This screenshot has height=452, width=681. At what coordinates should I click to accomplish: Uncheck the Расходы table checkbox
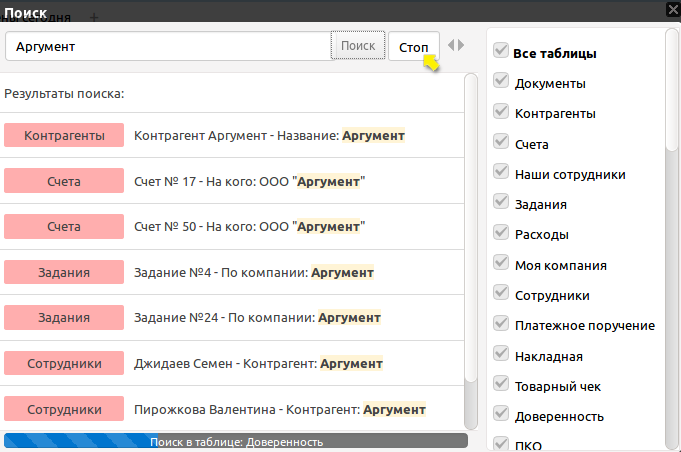pyautogui.click(x=501, y=234)
